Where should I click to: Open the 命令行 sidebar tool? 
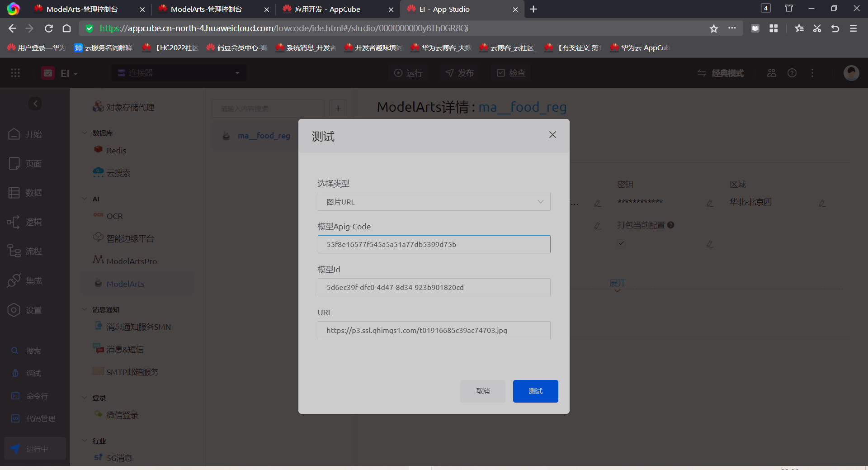coord(30,396)
